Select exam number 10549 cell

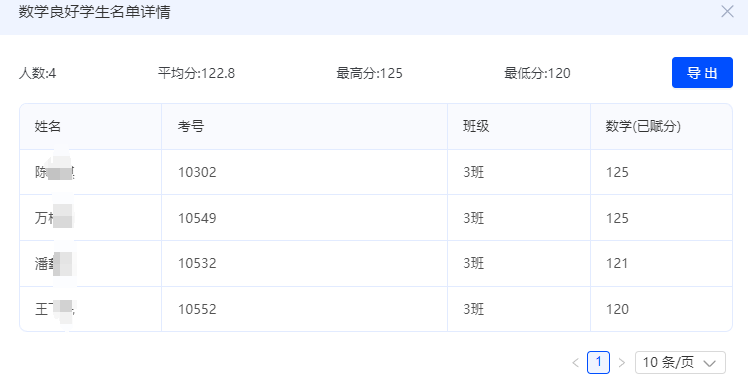304,218
